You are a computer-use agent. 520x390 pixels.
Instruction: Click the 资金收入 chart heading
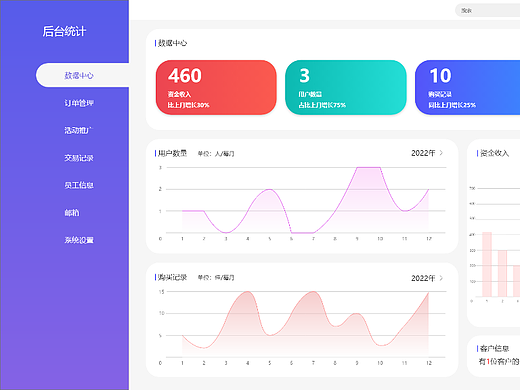pos(494,153)
